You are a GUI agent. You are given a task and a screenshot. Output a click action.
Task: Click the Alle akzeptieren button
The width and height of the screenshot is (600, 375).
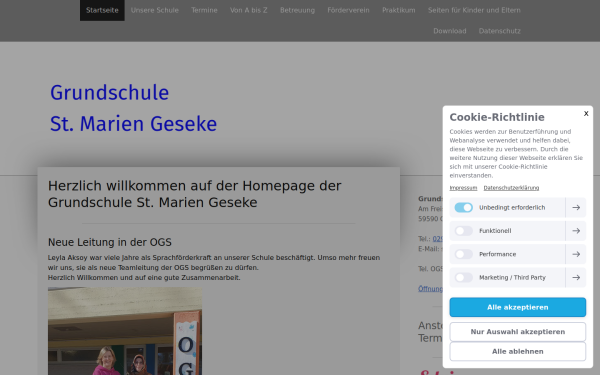pos(517,307)
